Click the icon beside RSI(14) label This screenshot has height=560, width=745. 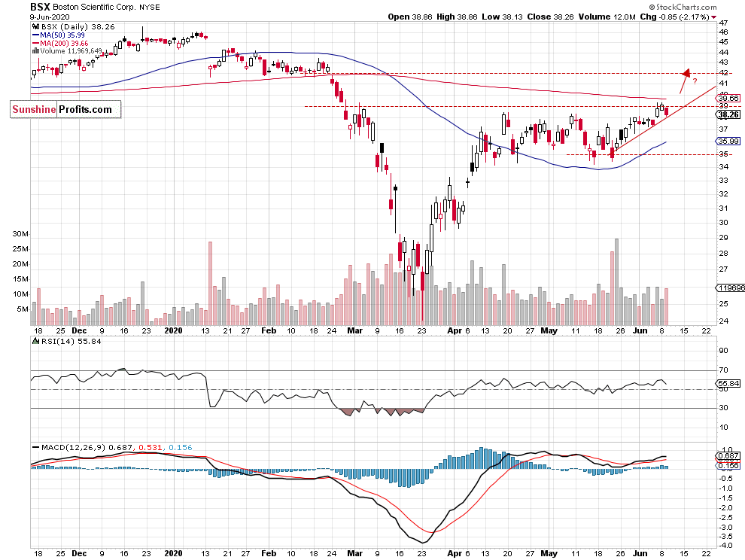coord(35,341)
